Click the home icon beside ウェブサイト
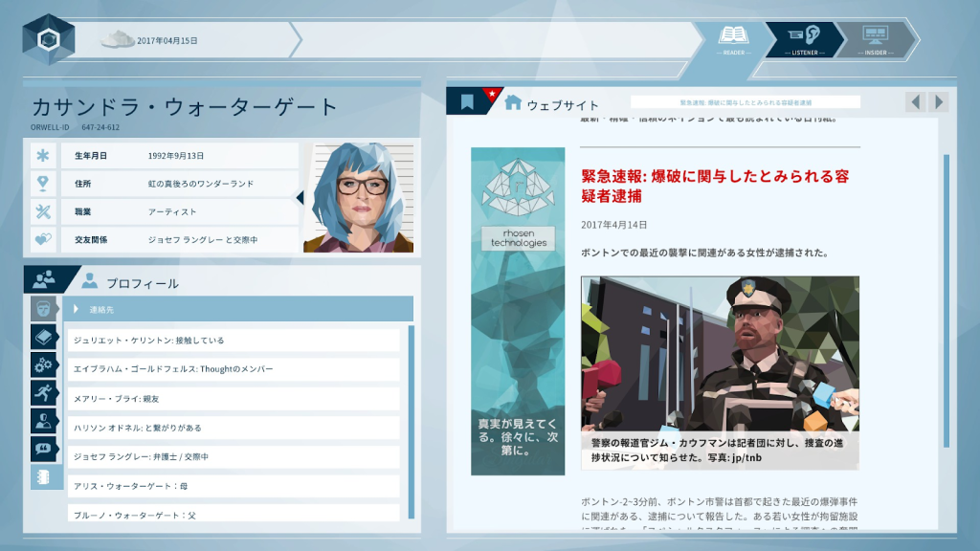 click(x=513, y=102)
